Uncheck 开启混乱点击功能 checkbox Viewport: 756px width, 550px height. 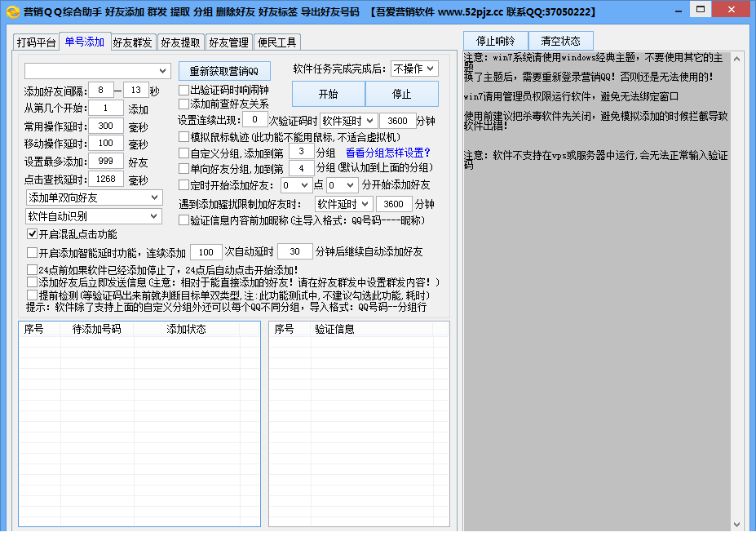pyautogui.click(x=33, y=234)
